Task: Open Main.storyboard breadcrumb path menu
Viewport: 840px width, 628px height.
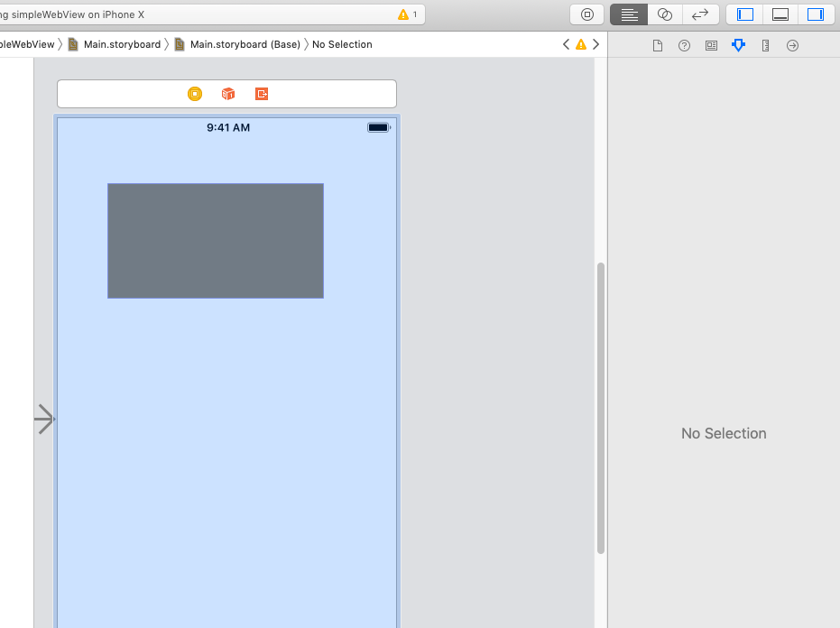Action: (x=122, y=44)
